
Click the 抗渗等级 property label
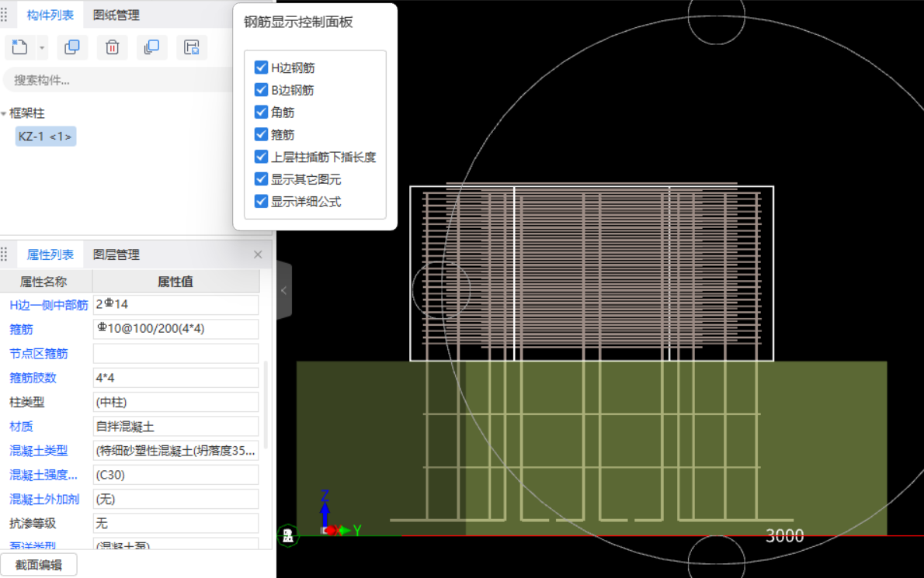point(33,523)
